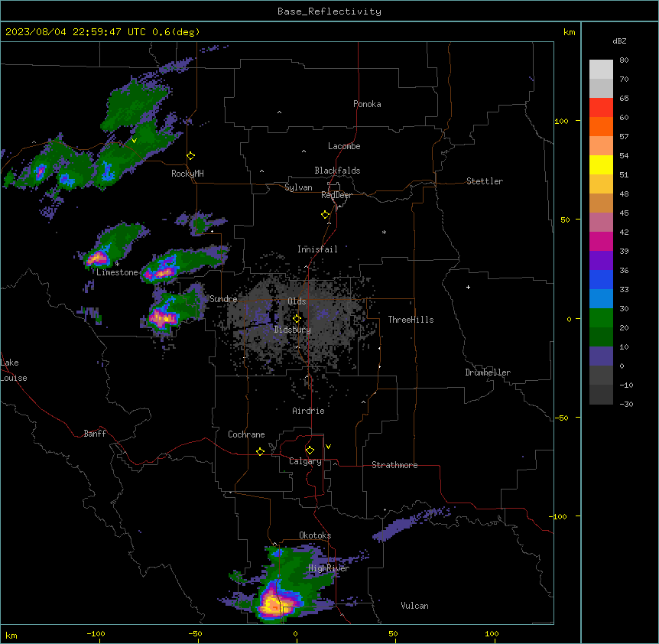Click the Didsbury town label
This screenshot has width=659, height=644.
pyautogui.click(x=293, y=330)
